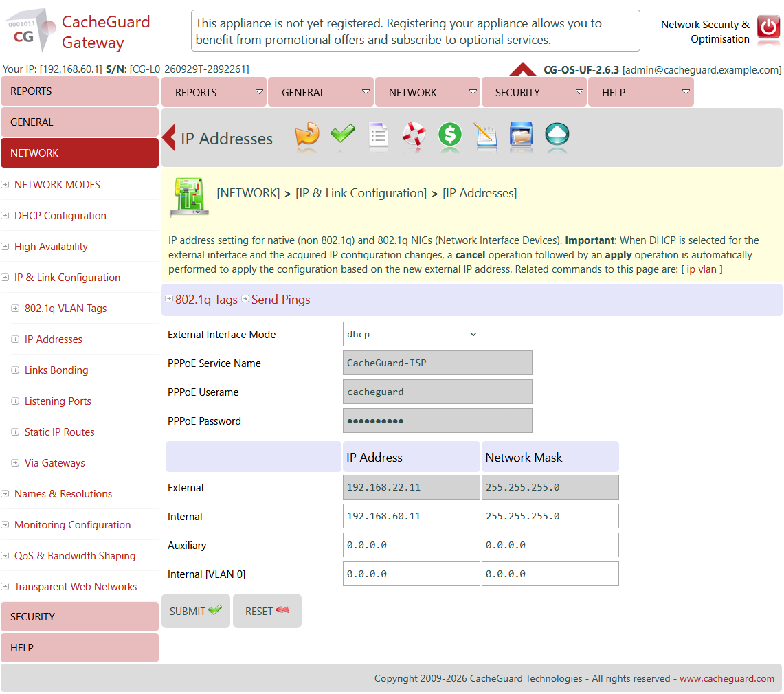Viewport: 784px width, 694px height.
Task: Open QoS & Bandwidth Shaping sidebar link
Action: coord(75,556)
